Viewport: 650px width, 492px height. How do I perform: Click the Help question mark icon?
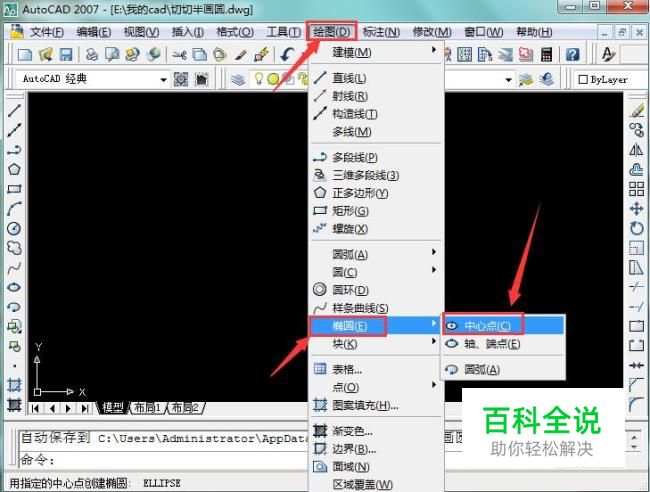[x=572, y=54]
